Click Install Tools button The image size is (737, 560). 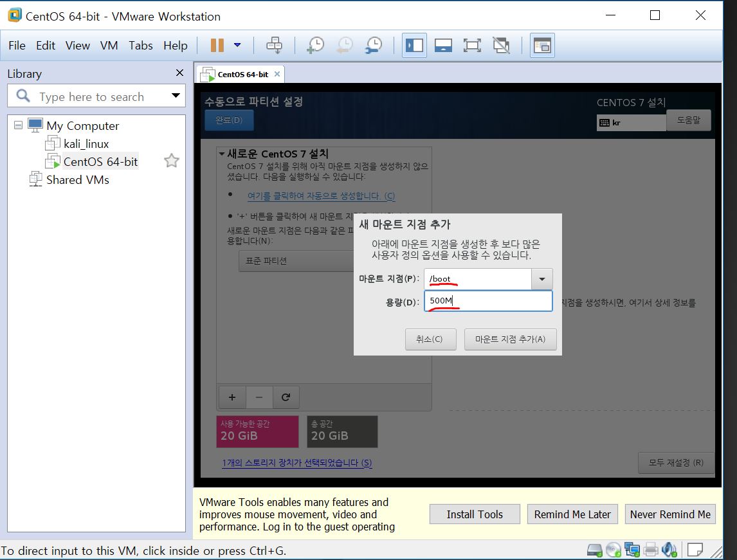click(x=475, y=514)
